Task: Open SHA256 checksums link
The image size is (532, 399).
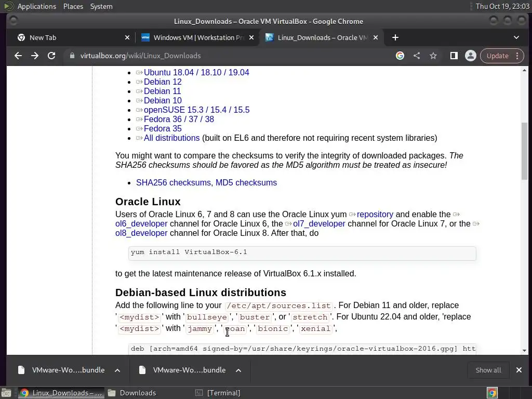Action: pos(174,182)
